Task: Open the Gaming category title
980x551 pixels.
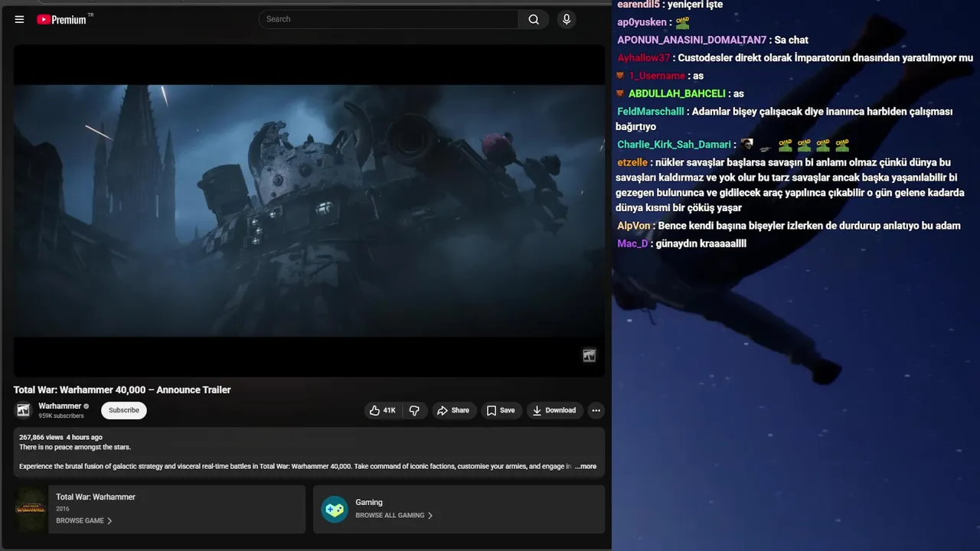Action: (369, 502)
